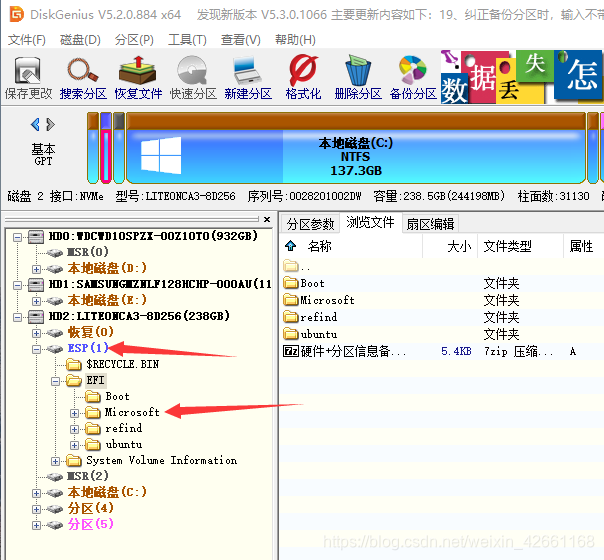Select the pink-highlighted ESP partition bar

coord(106,148)
